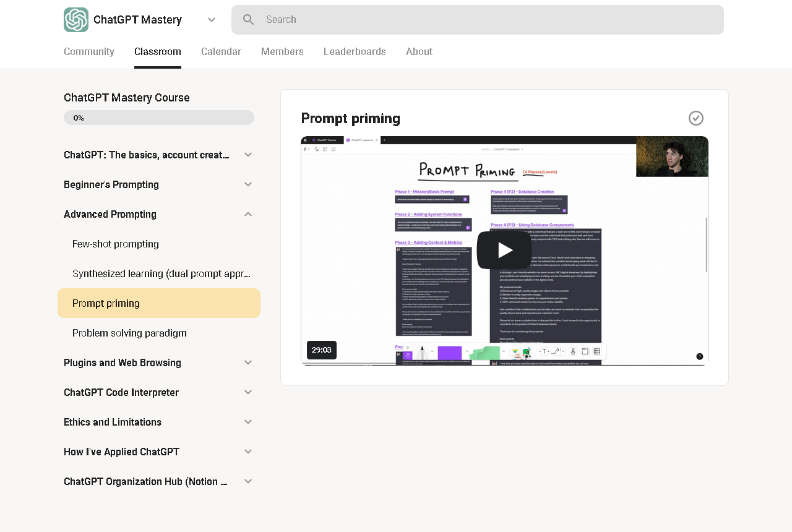The height and width of the screenshot is (532, 792).
Task: Click the Advanced Prompting section title
Action: [x=110, y=214]
